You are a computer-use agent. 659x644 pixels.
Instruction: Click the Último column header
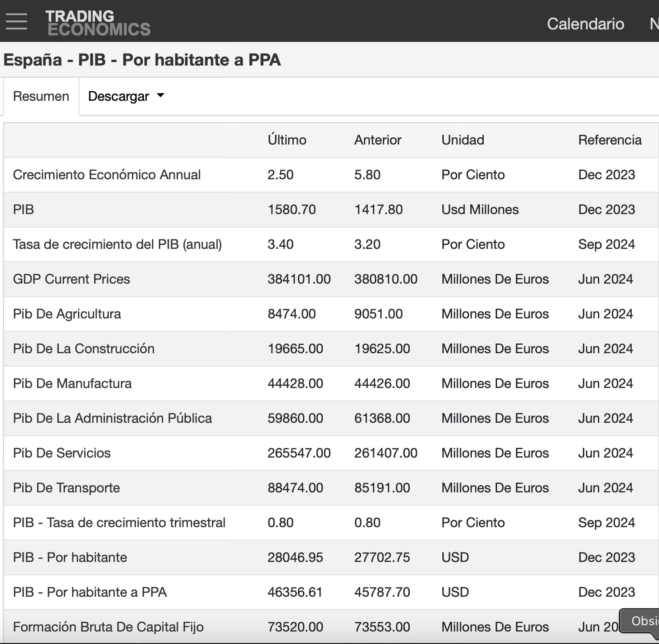pyautogui.click(x=287, y=139)
